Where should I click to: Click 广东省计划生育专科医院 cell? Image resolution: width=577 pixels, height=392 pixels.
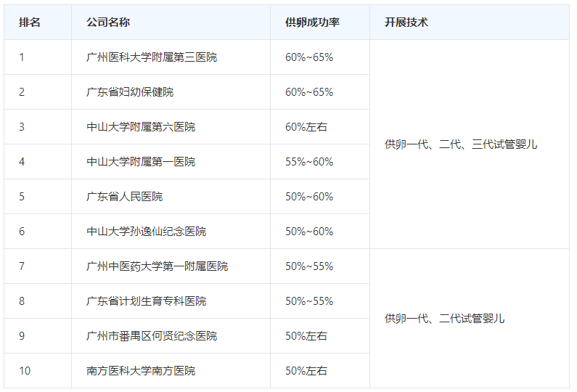146,301
